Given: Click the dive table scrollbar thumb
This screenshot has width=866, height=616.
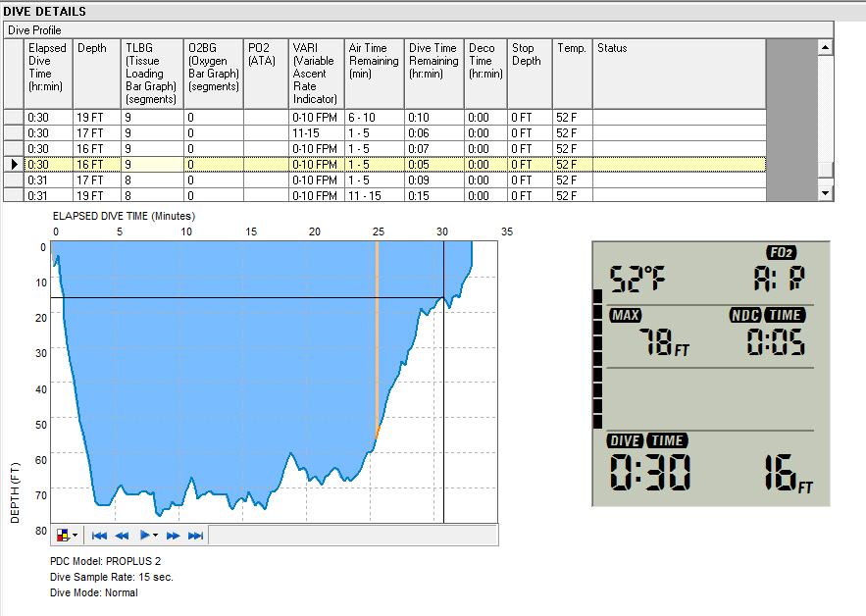Looking at the screenshot, I should (825, 169).
